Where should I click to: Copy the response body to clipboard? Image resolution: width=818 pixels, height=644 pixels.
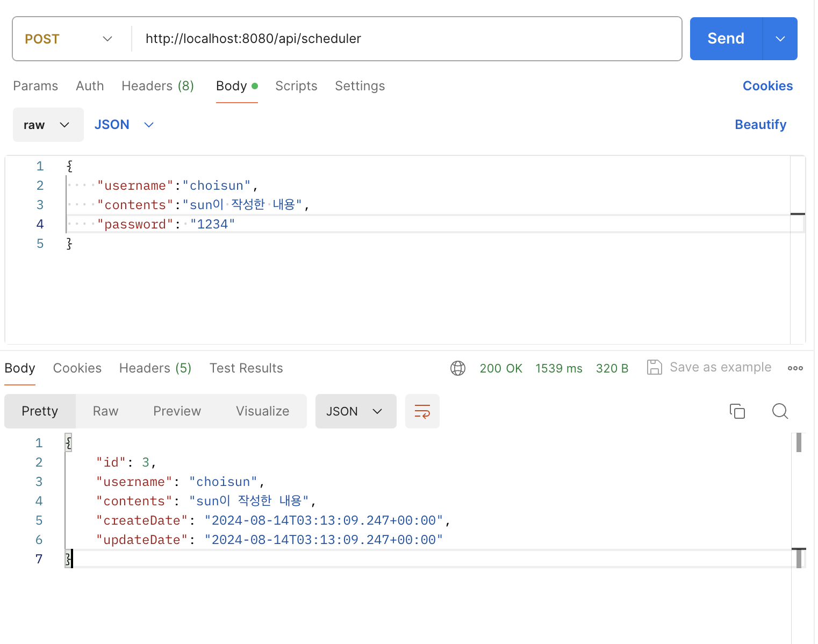737,411
